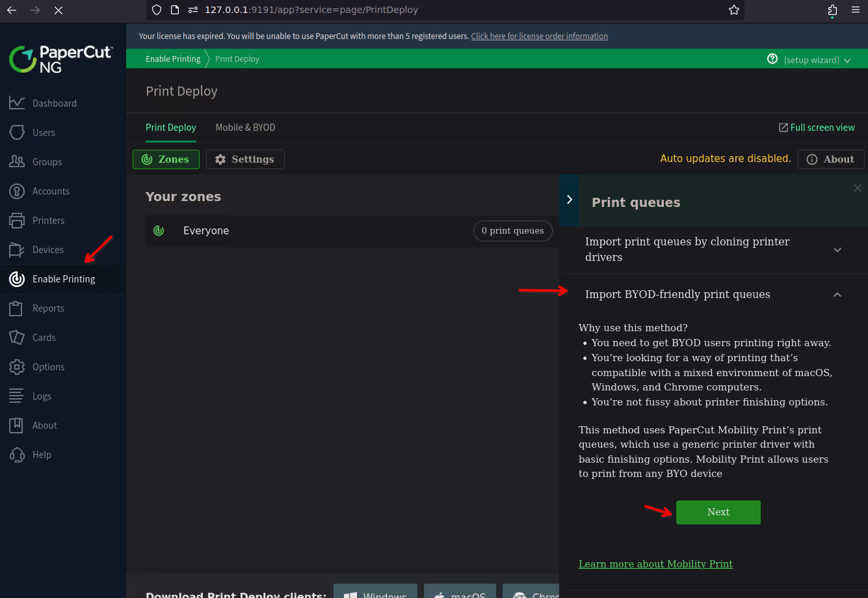Open the Logs section

click(42, 396)
